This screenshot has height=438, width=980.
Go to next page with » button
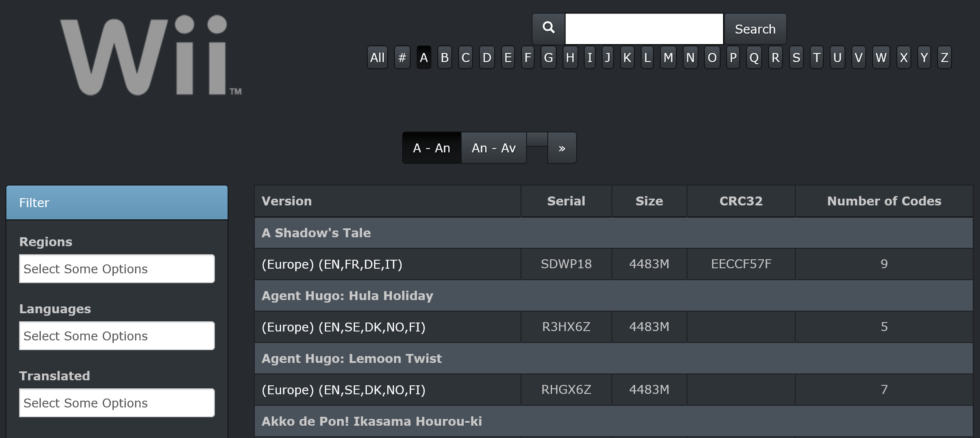coord(562,148)
